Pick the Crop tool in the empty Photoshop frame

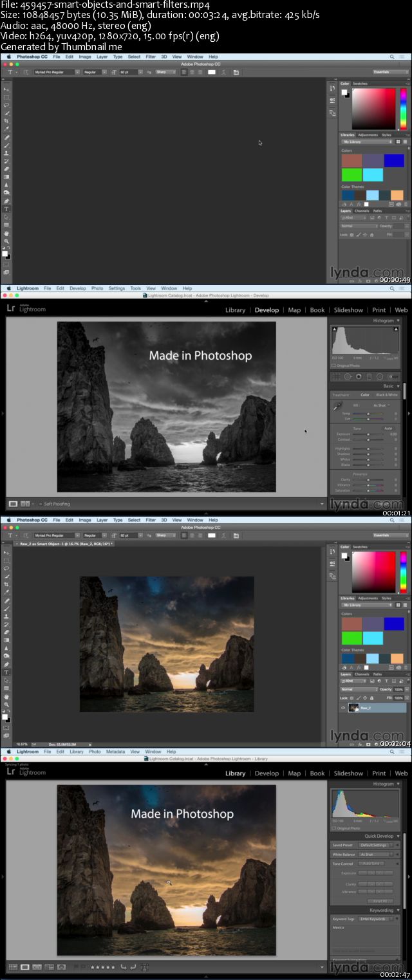pos(7,121)
